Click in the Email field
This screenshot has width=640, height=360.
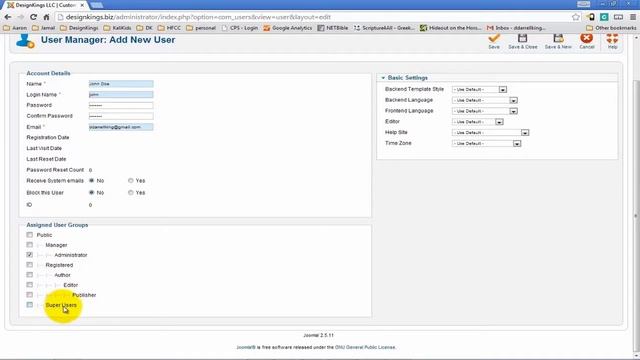coord(121,127)
